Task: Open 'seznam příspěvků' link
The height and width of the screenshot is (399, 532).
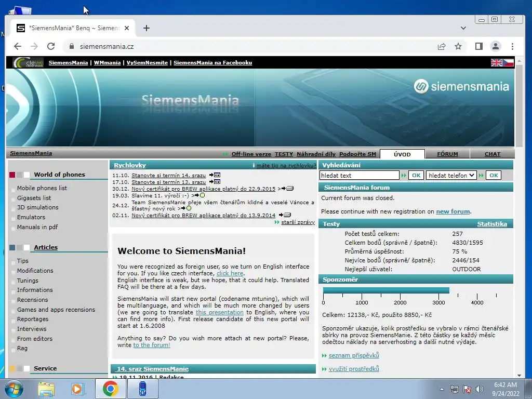Action: [353, 355]
